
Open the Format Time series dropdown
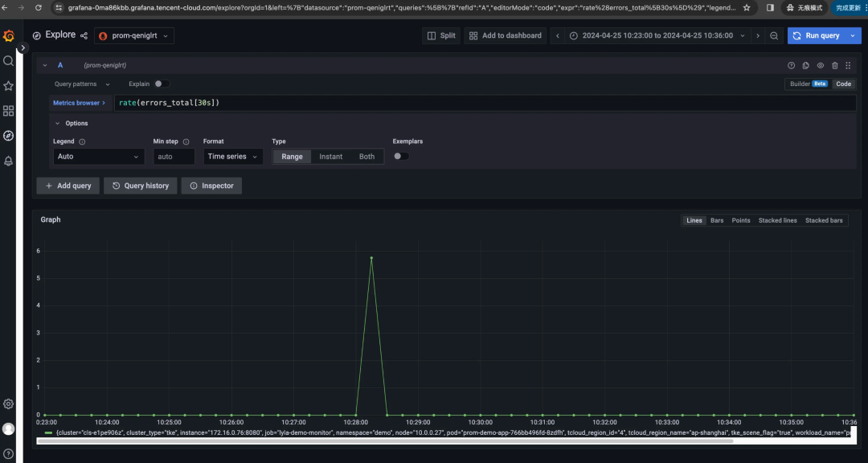point(233,157)
